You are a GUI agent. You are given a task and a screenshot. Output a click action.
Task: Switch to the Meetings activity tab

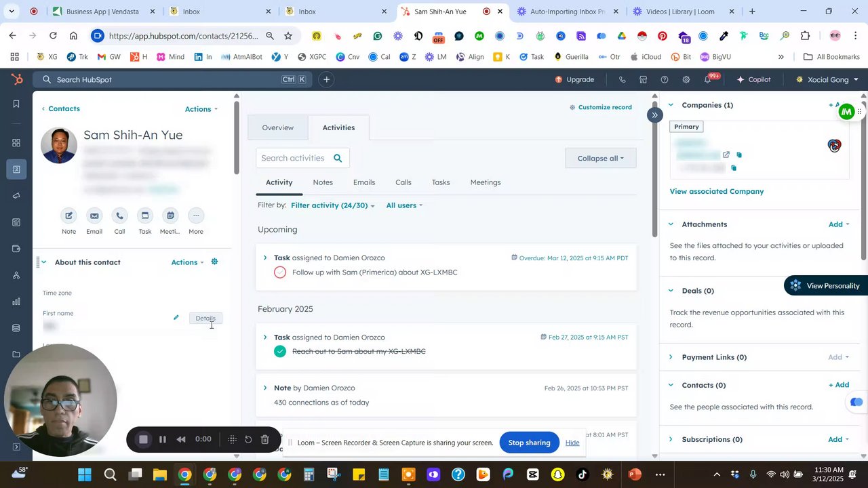(486, 182)
